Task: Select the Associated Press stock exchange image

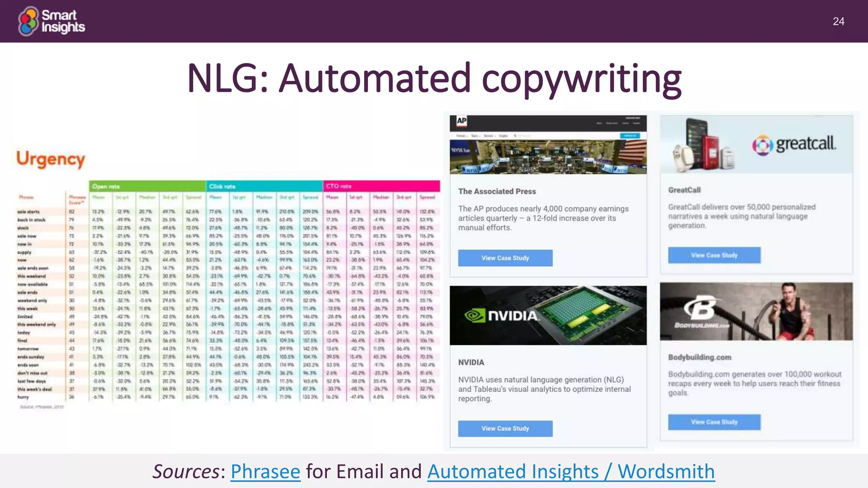Action: point(548,157)
